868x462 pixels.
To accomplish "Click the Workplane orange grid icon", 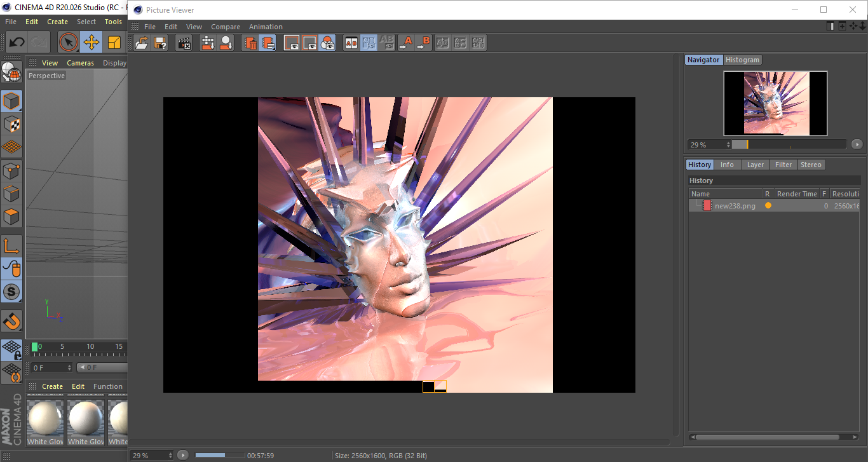I will coord(11,147).
